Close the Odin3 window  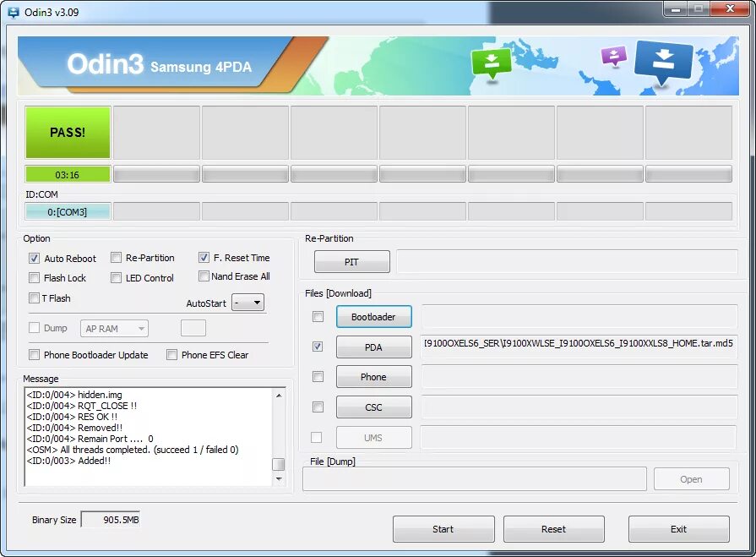click(731, 8)
